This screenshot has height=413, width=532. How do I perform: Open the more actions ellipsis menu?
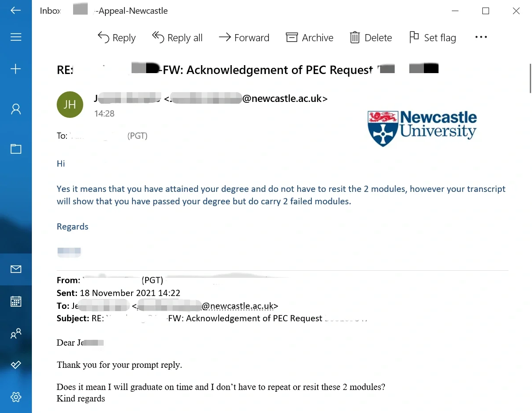tap(481, 38)
